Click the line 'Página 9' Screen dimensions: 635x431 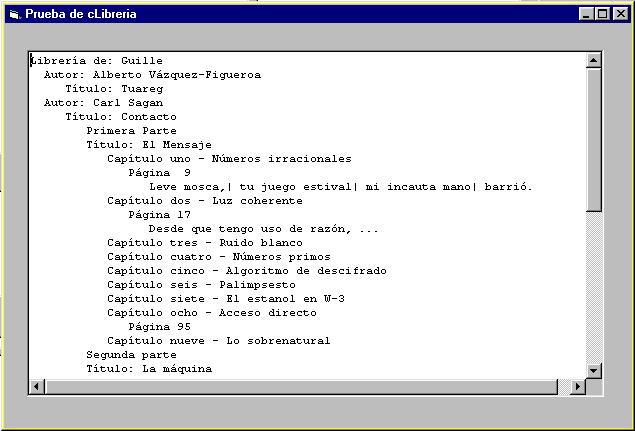pyautogui.click(x=160, y=173)
